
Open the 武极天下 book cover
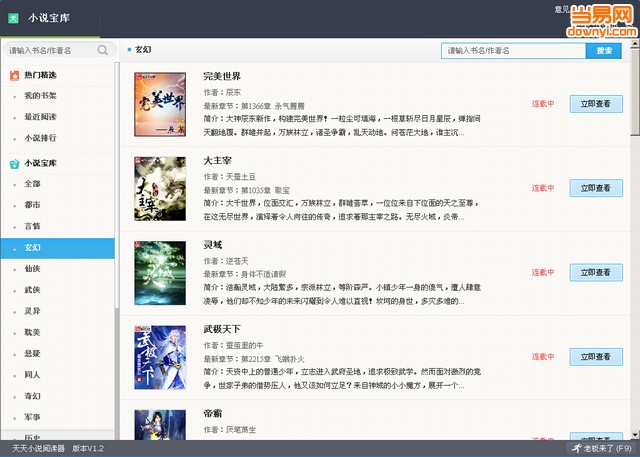coord(160,356)
